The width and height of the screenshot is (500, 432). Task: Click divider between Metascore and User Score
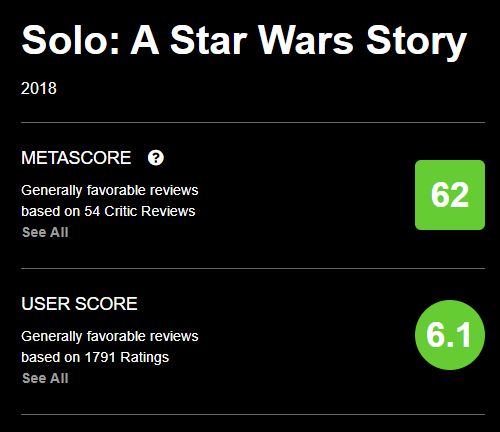click(x=253, y=268)
